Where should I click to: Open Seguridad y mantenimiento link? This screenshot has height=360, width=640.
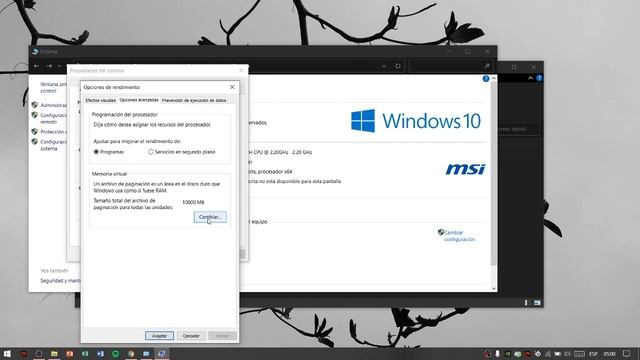coord(60,281)
